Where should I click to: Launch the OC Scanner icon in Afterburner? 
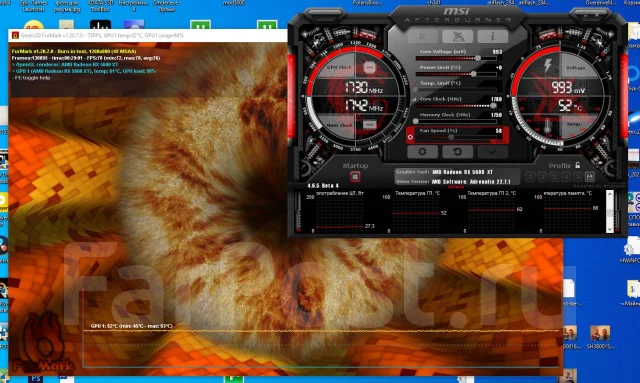458,36
